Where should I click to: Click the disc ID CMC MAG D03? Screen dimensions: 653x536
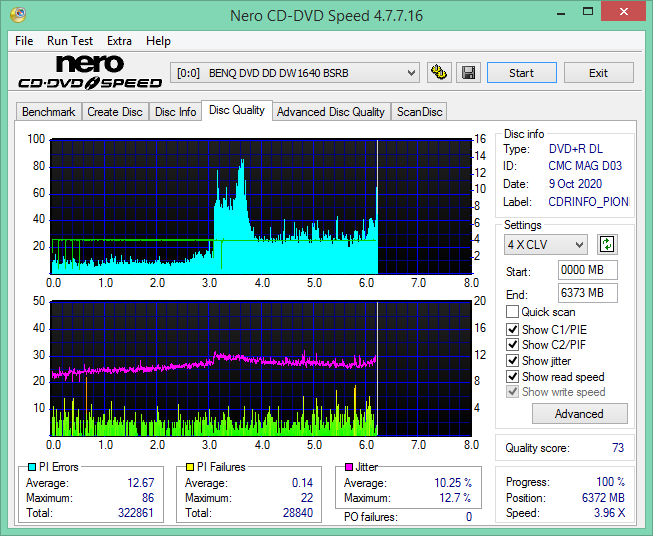tap(585, 166)
